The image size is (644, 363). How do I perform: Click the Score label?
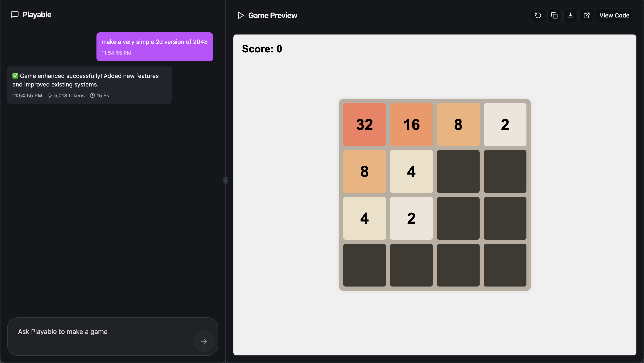(x=262, y=49)
